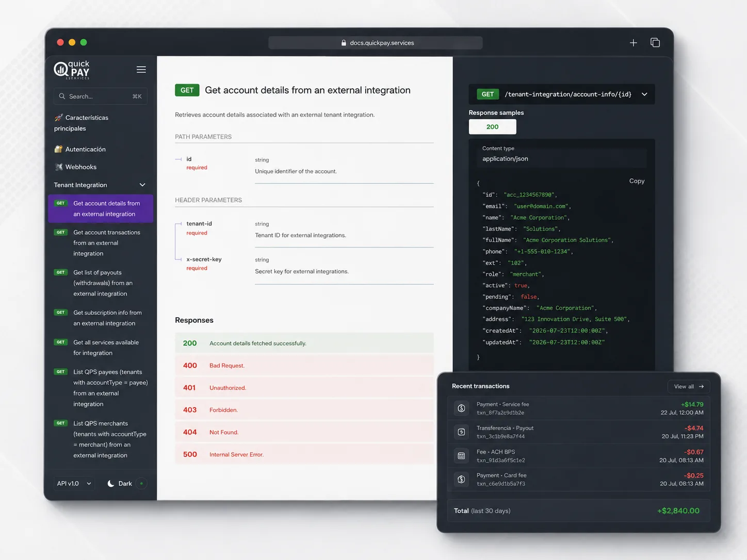Click transaction txn_91d3a6f5c1e2 row

click(579, 456)
